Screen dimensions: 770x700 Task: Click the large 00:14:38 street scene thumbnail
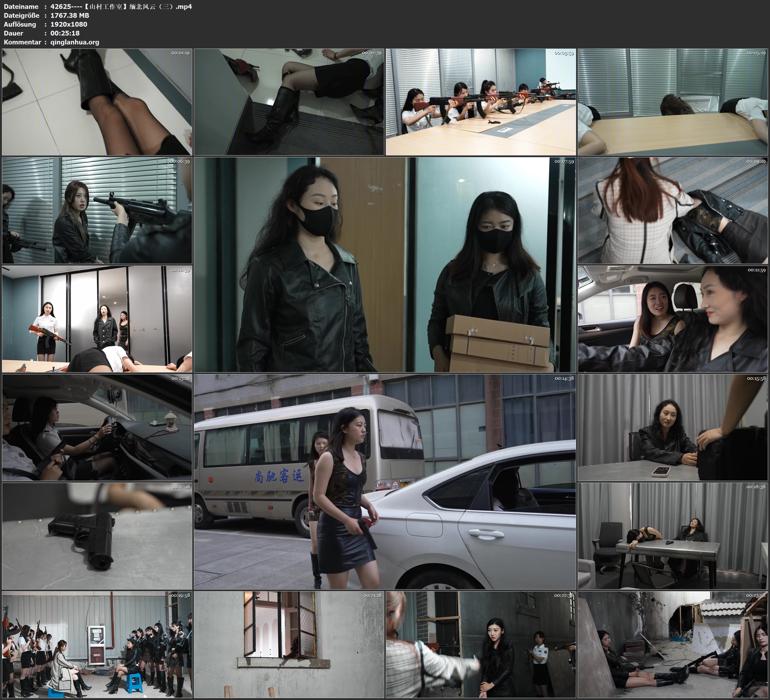click(385, 481)
